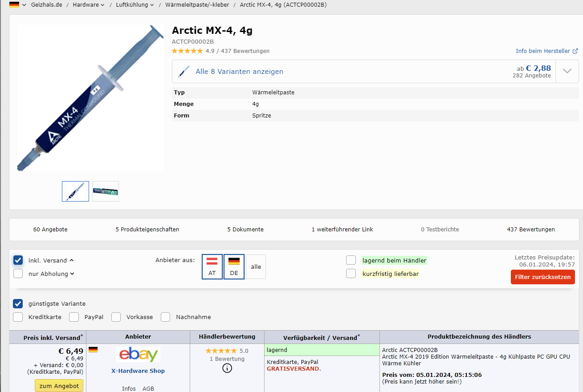Sort by Preis inkl. Versand column header
583x392 pixels.
52,337
